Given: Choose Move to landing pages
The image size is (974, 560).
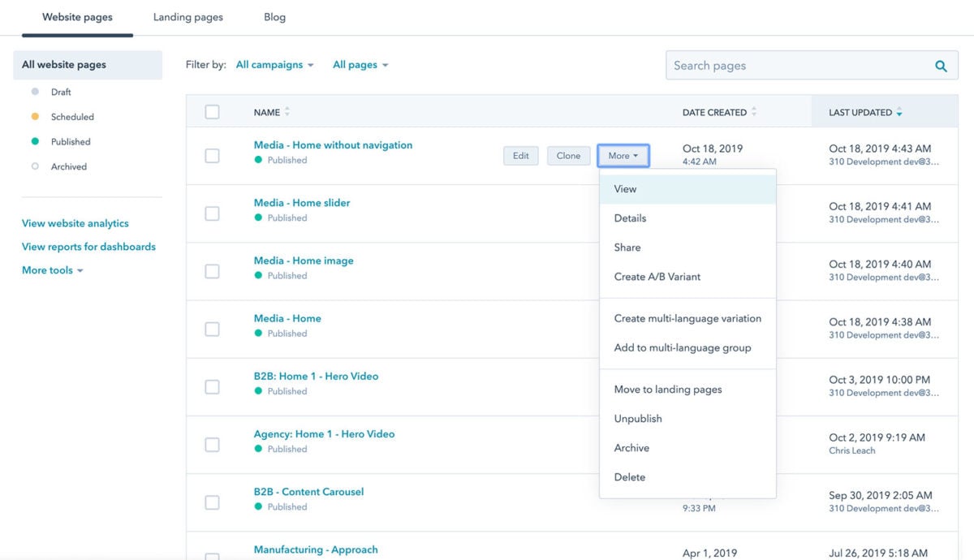Looking at the screenshot, I should point(687,390).
